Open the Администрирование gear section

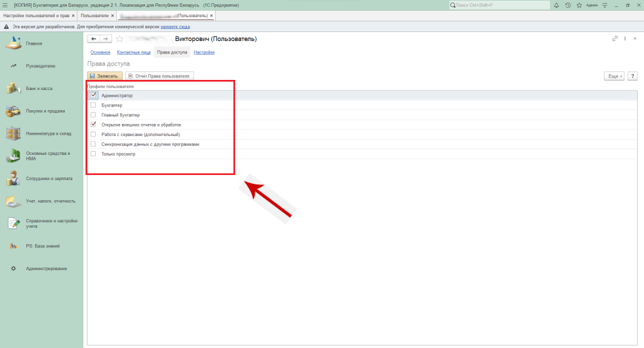[x=46, y=269]
